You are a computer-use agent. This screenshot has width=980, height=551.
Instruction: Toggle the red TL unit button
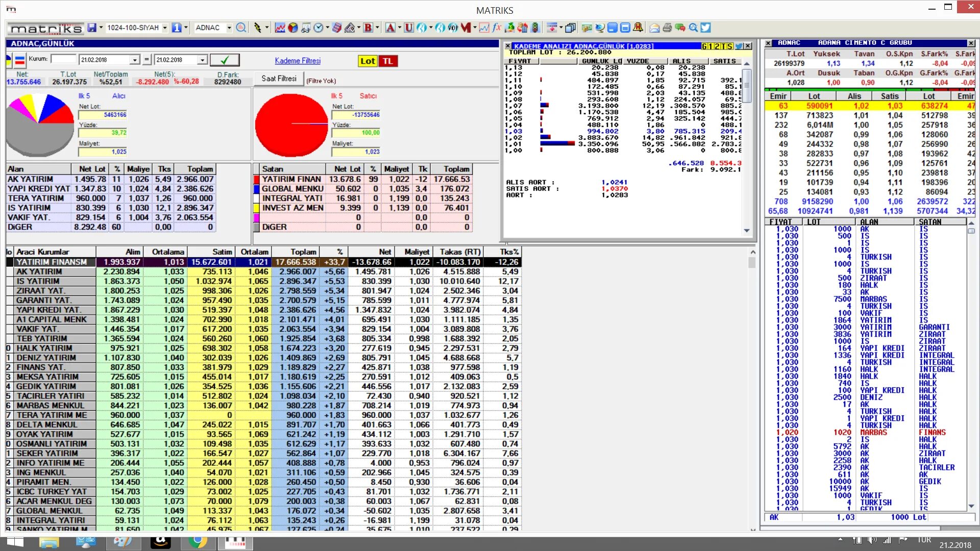[388, 61]
